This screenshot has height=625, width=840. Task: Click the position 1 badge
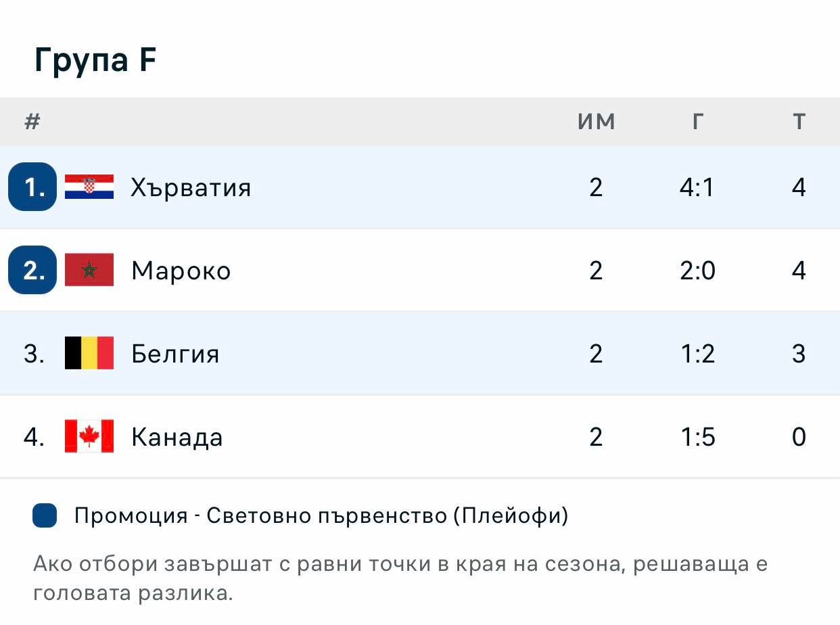[x=32, y=187]
